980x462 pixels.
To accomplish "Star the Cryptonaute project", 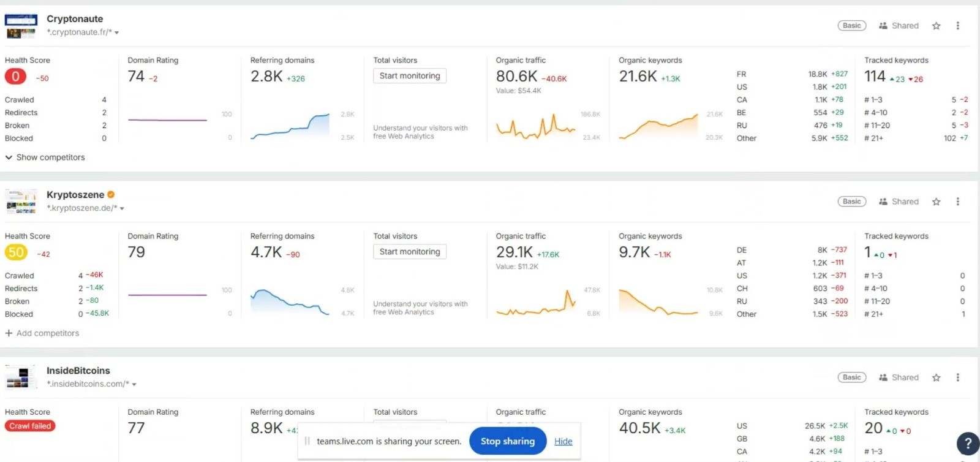I will pos(936,26).
